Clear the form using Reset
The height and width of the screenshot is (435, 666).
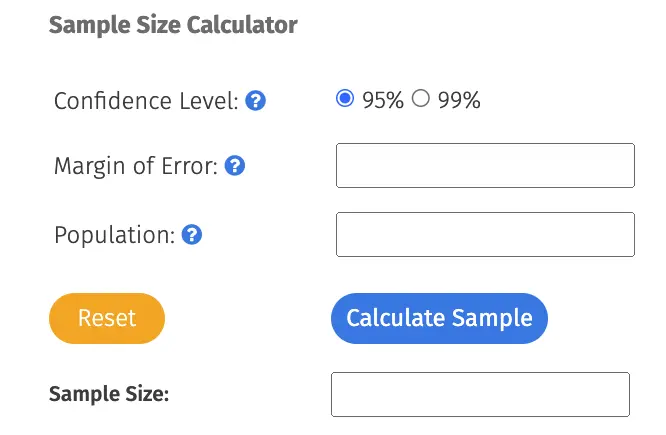[107, 318]
